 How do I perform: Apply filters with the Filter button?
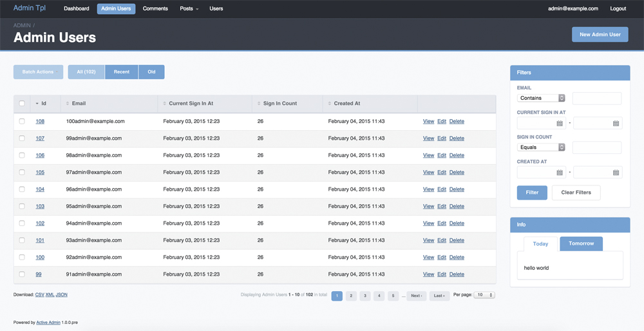[x=532, y=193]
